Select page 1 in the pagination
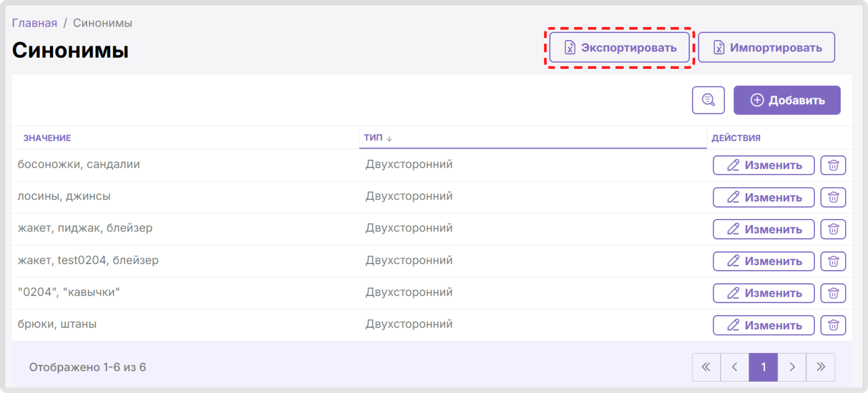Image resolution: width=868 pixels, height=393 pixels. coord(763,367)
